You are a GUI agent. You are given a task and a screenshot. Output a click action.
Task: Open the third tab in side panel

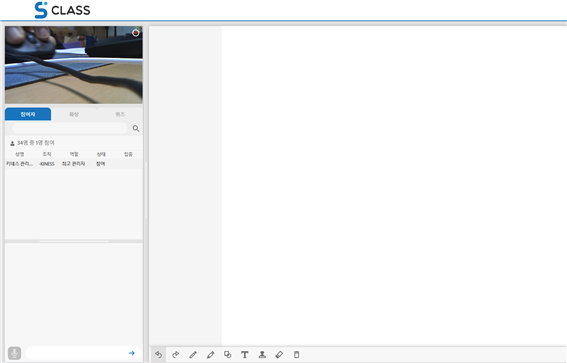pyautogui.click(x=120, y=114)
